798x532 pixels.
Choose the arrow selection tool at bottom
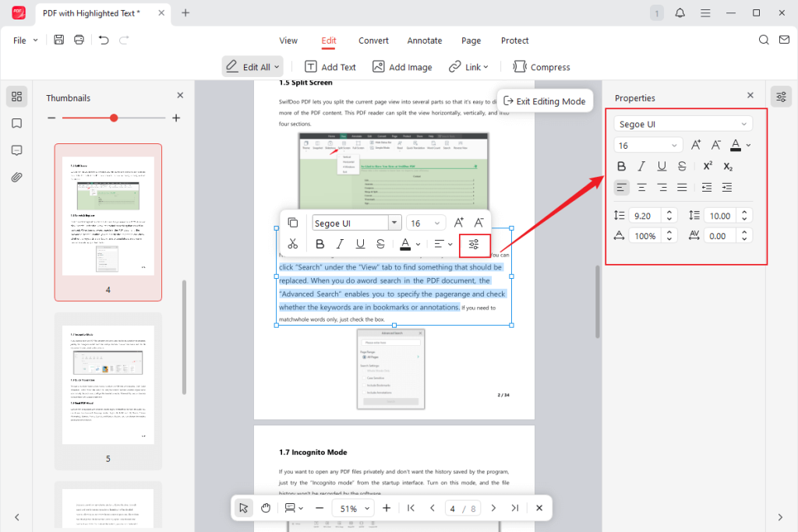click(x=243, y=507)
